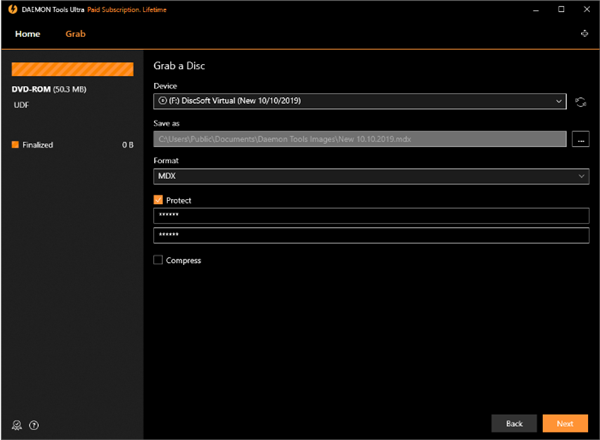Enable the Compress checkbox

click(158, 260)
